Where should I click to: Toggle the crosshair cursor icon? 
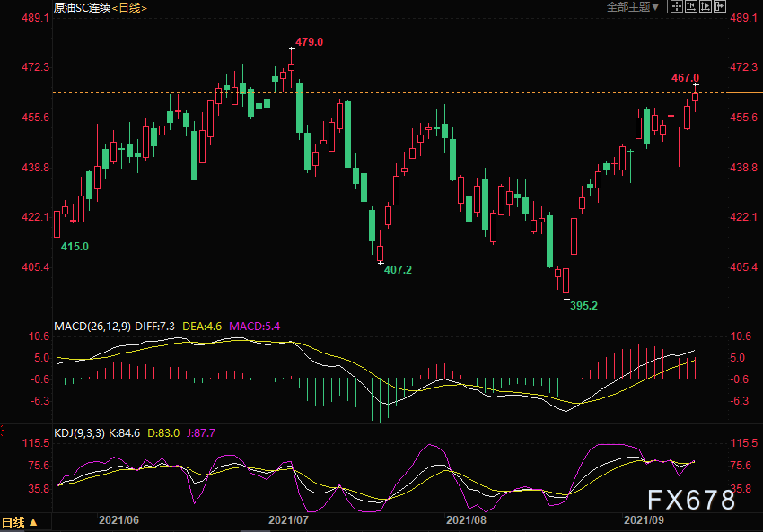click(x=678, y=7)
